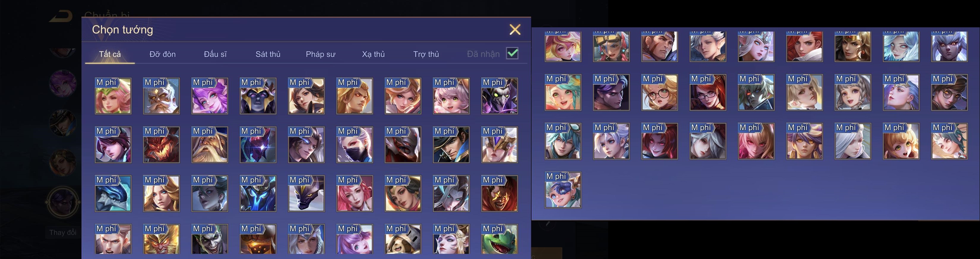Pick the white-bearded old man hero

[x=161, y=96]
